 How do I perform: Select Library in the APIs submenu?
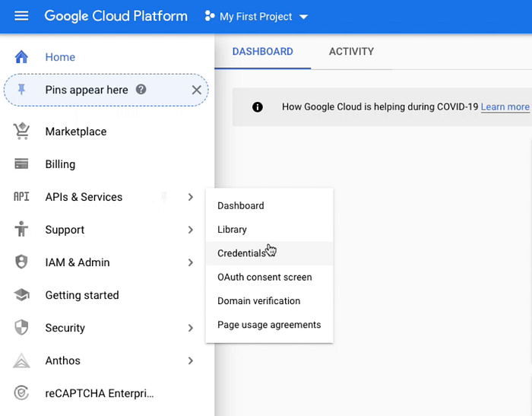(269, 230)
